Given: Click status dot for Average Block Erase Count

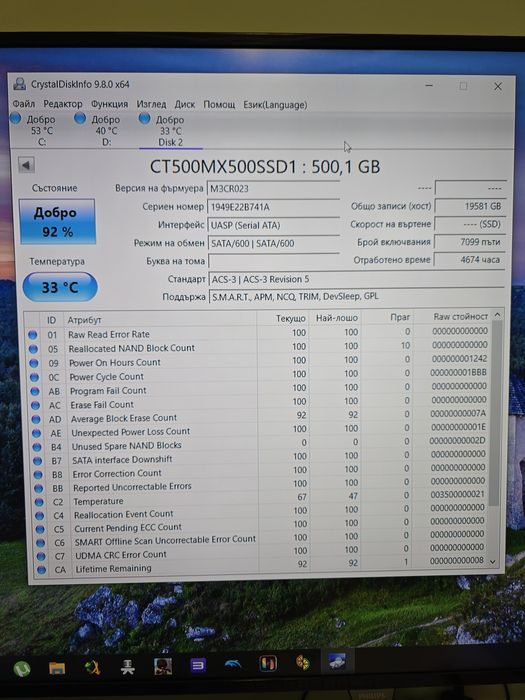Looking at the screenshot, I should coord(36,419).
